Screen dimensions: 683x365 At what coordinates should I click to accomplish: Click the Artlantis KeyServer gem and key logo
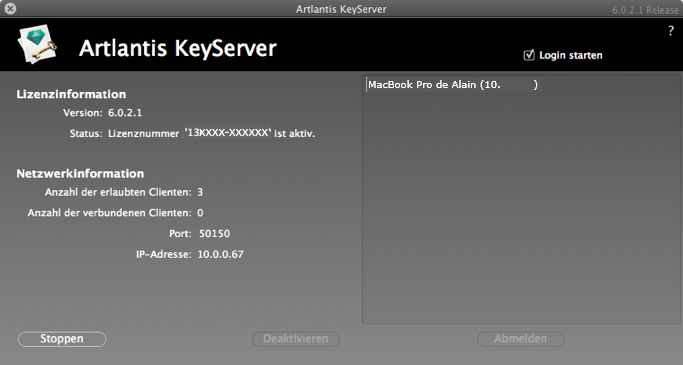point(37,44)
